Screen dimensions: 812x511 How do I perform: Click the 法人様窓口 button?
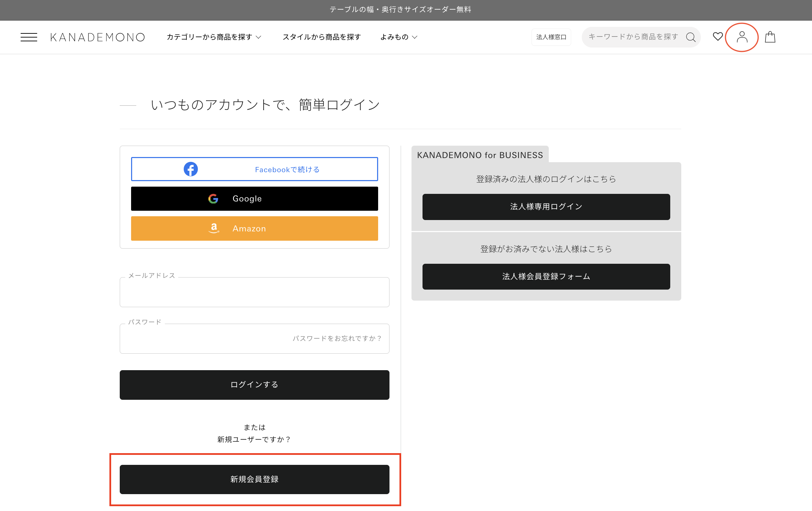pyautogui.click(x=551, y=37)
